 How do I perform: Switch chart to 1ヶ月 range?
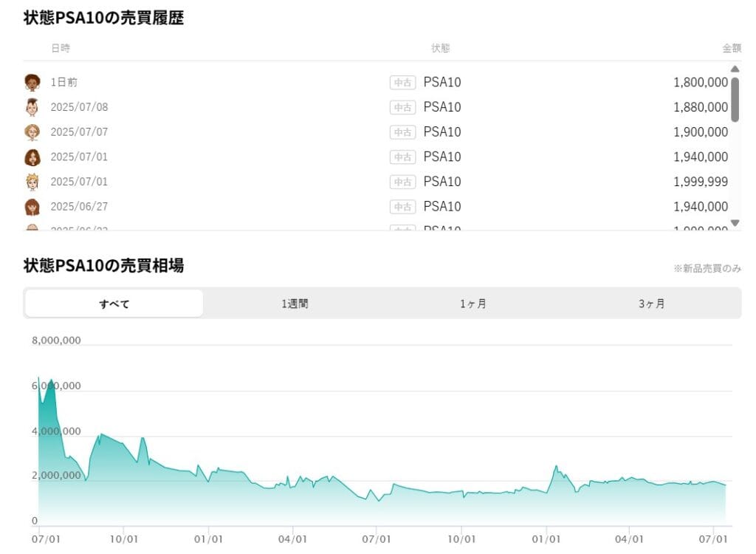[x=473, y=304]
